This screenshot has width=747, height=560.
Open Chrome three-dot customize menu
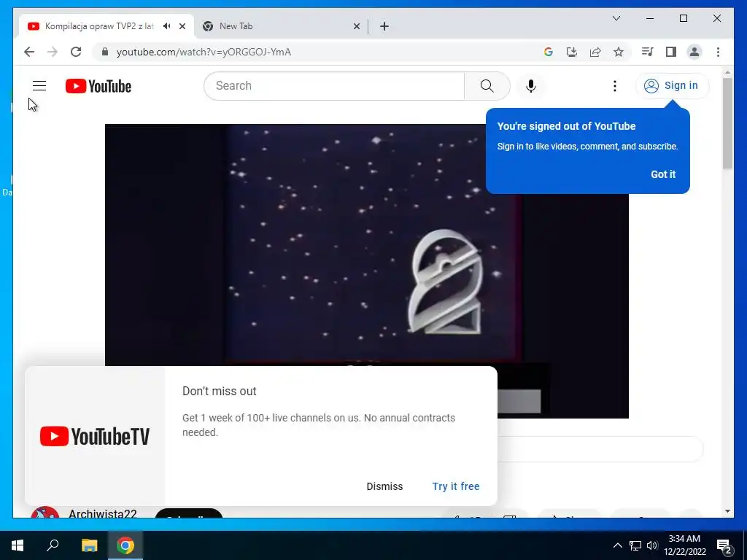tap(718, 52)
